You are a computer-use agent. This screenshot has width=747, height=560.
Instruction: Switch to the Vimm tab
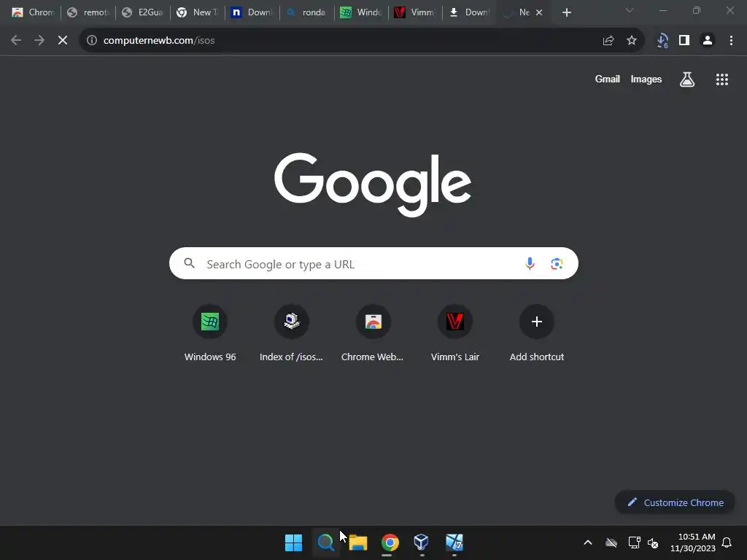415,12
